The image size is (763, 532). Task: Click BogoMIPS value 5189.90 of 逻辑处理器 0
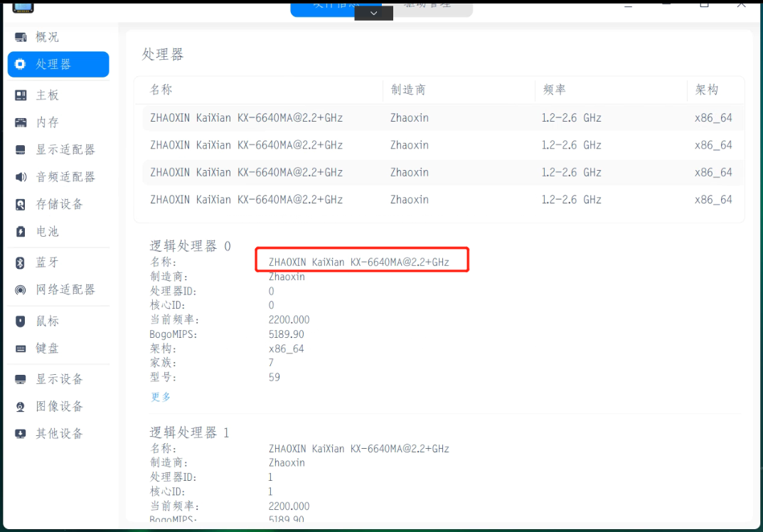(286, 334)
